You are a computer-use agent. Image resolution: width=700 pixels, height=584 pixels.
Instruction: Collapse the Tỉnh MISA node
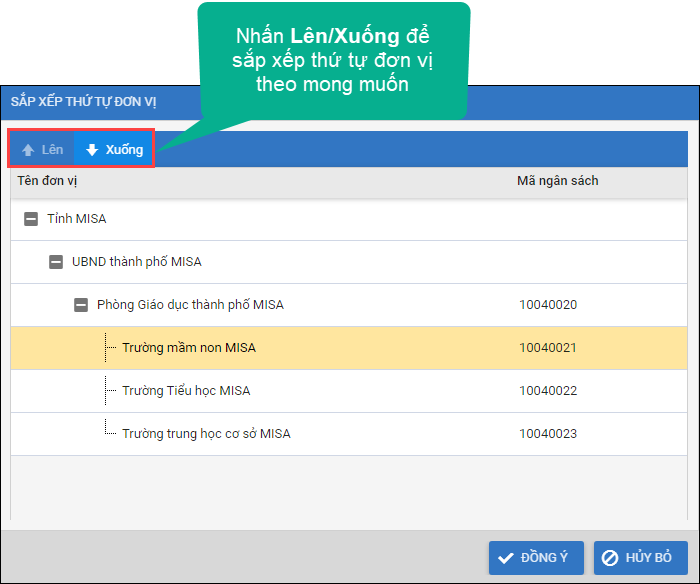point(31,219)
